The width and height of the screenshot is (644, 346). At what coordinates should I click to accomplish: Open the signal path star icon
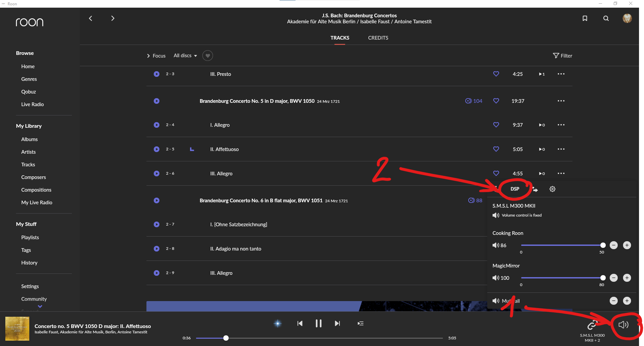[278, 323]
